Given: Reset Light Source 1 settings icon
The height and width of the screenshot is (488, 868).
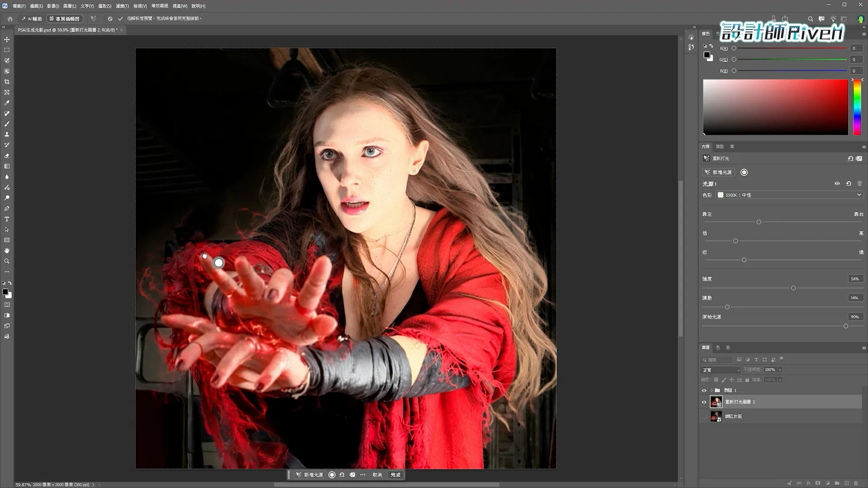Looking at the screenshot, I should point(849,183).
